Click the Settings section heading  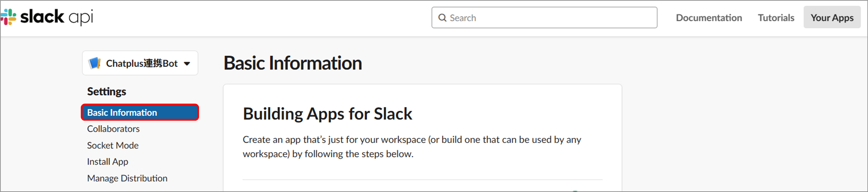(x=106, y=91)
